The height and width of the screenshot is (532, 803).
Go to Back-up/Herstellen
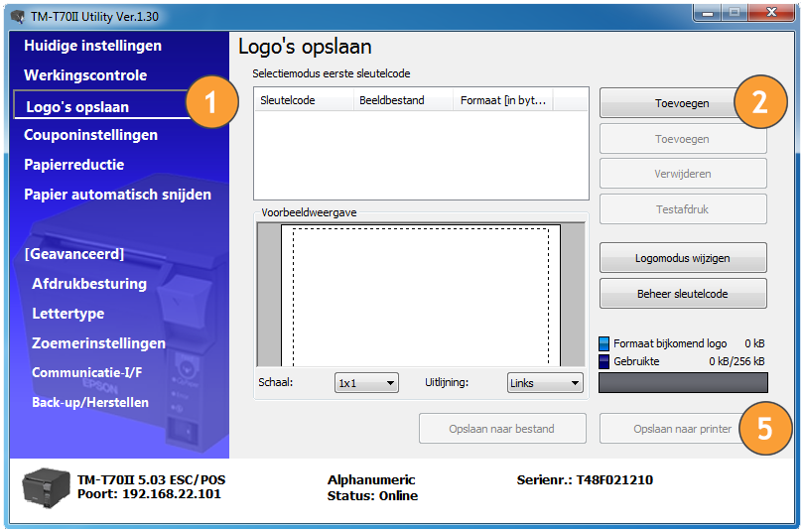[x=90, y=402]
